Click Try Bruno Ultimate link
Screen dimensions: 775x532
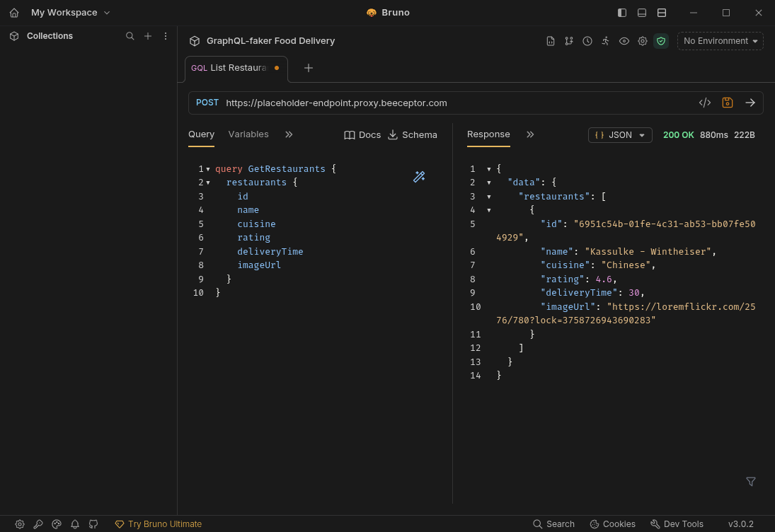159,524
